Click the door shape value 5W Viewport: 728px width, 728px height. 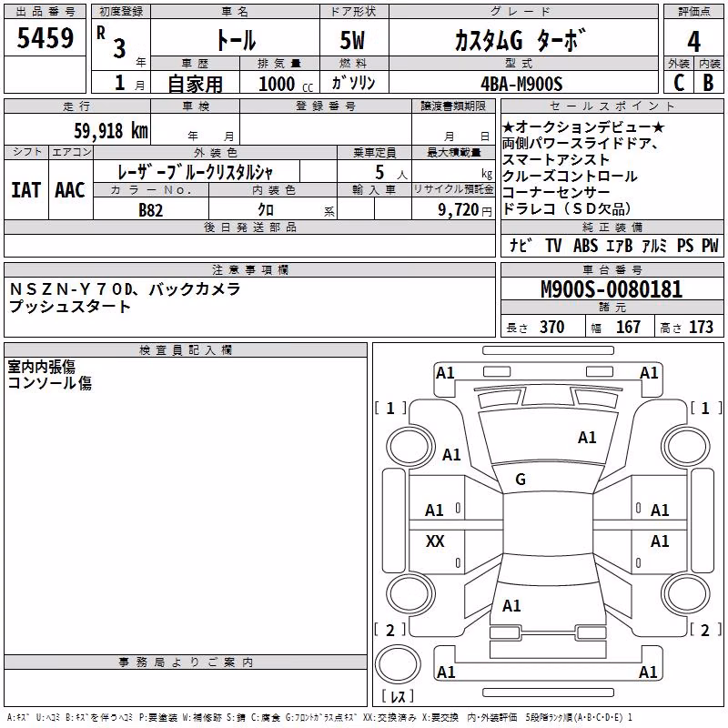352,40
